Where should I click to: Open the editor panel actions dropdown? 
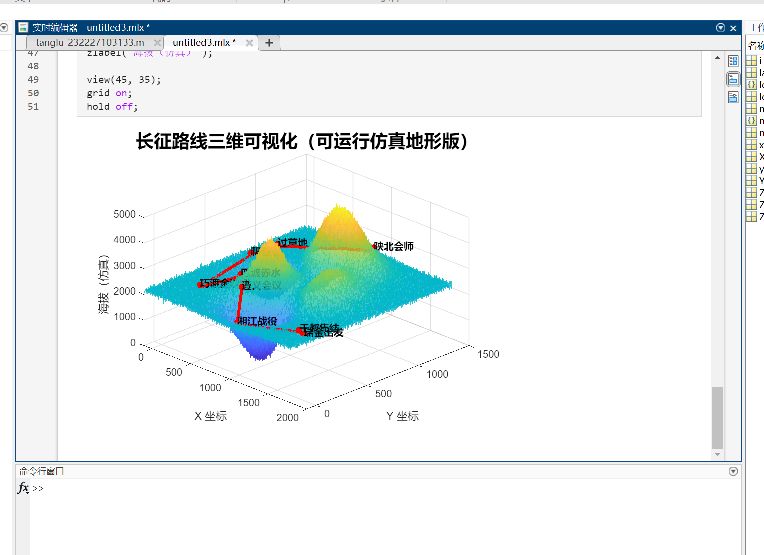click(720, 29)
